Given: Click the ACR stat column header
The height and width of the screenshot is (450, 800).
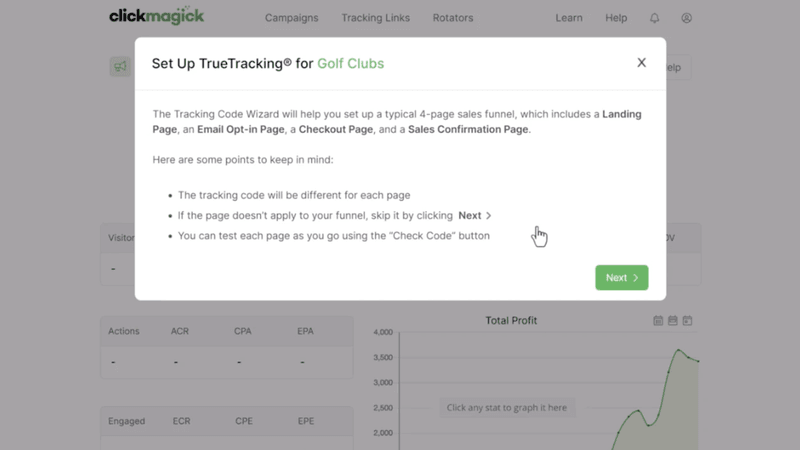Looking at the screenshot, I should point(180,331).
